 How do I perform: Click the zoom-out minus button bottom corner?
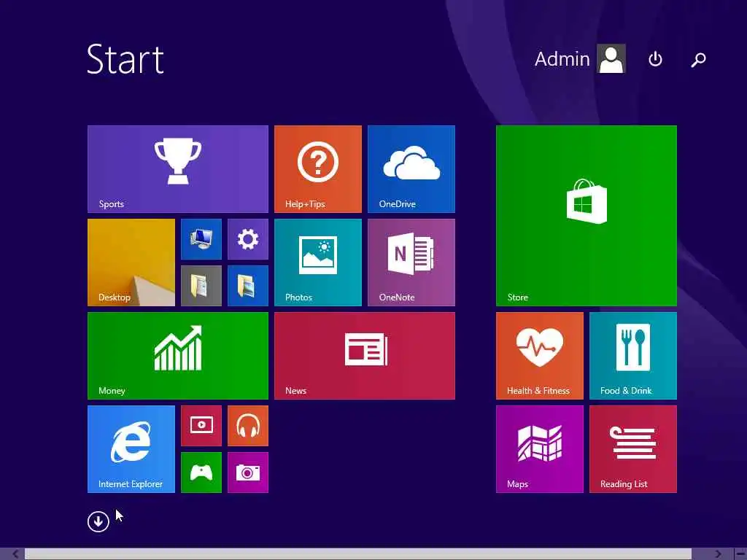(x=740, y=554)
